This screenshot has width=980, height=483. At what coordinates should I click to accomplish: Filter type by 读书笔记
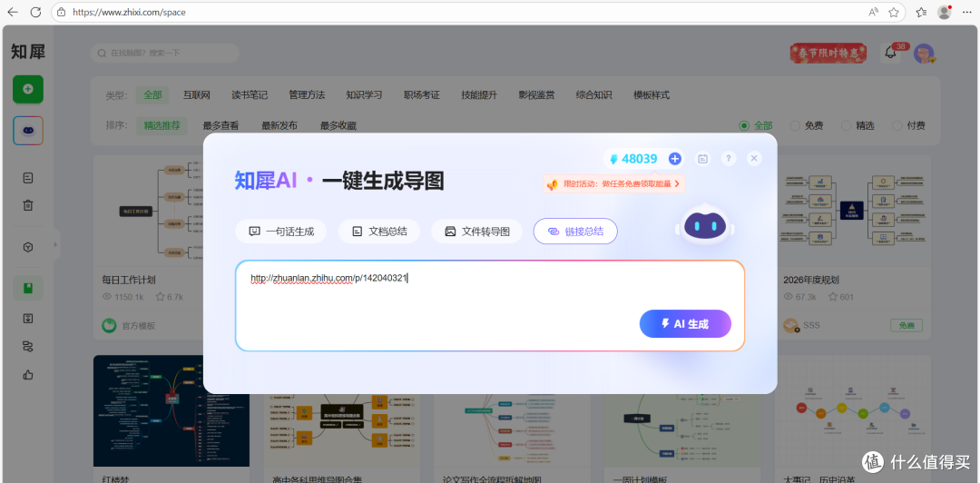click(x=250, y=95)
